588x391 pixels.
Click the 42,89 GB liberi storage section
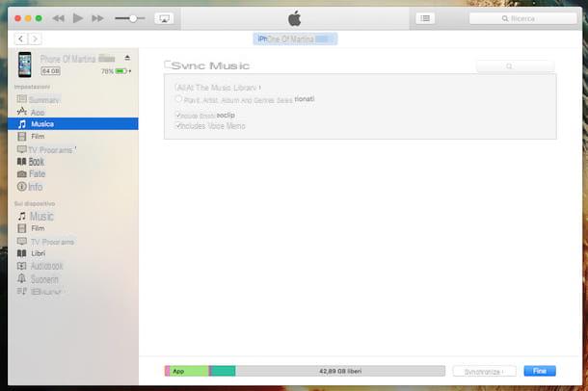tap(340, 371)
